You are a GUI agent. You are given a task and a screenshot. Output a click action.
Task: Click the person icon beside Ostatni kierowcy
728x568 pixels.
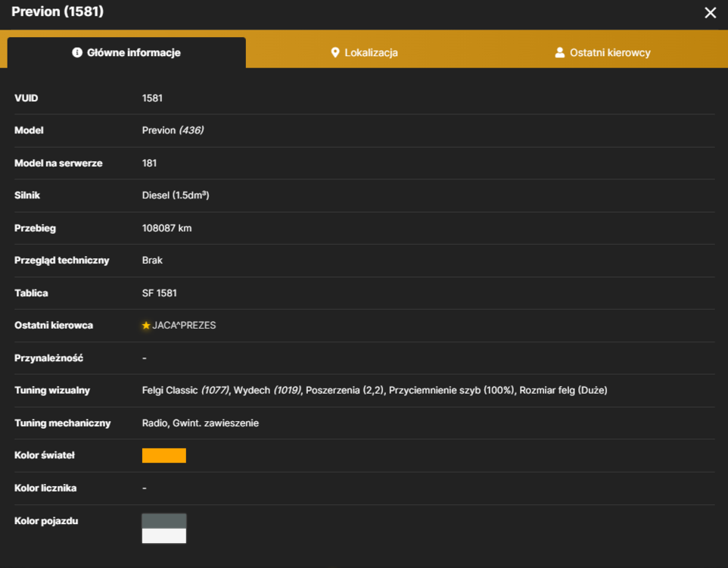coord(559,52)
